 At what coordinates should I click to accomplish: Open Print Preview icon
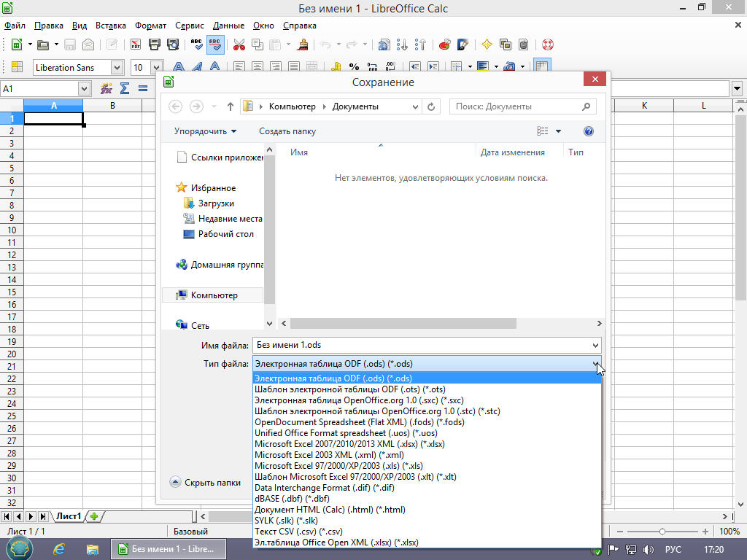pos(173,44)
